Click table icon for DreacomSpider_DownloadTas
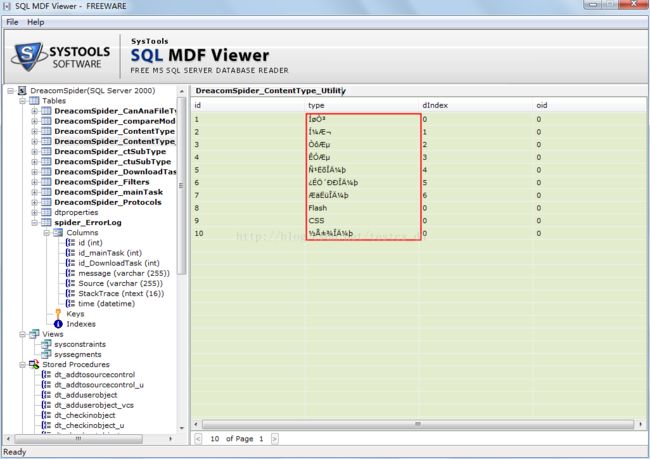This screenshot has height=459, width=650. [46, 172]
